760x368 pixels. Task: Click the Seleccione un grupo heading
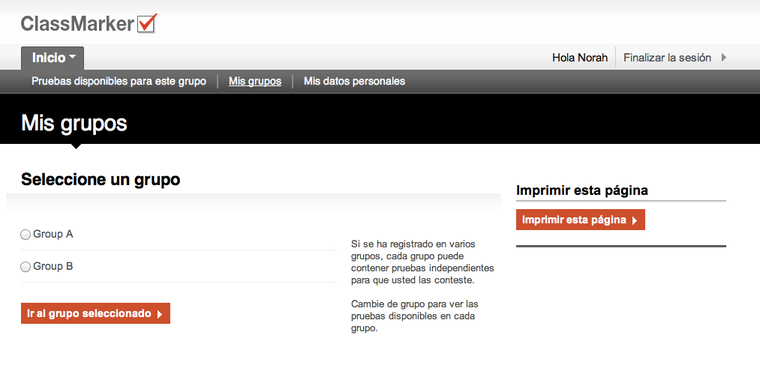101,179
